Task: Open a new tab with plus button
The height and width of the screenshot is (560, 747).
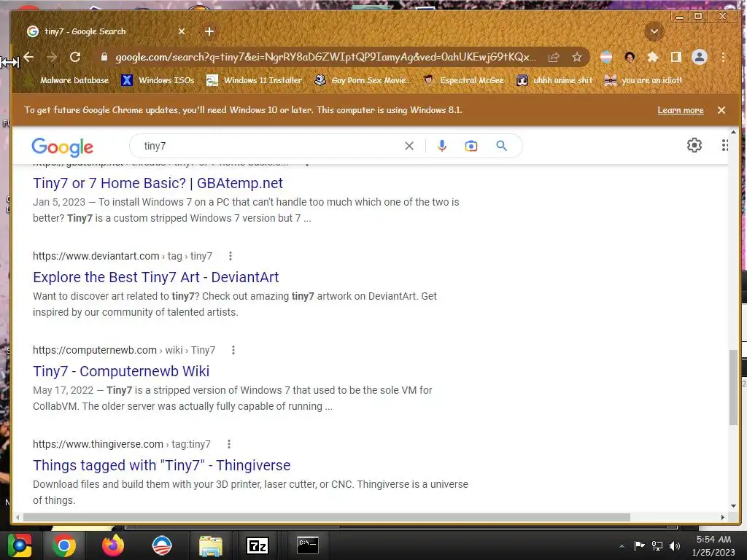Action: 209,31
